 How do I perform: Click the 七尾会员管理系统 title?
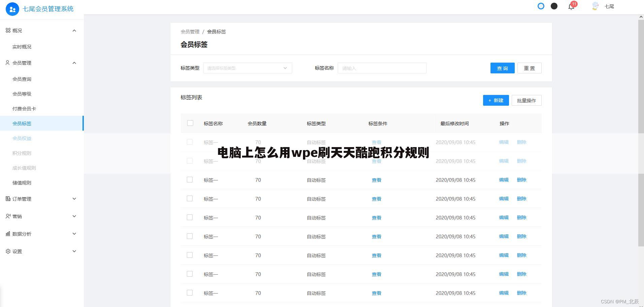tap(48, 9)
